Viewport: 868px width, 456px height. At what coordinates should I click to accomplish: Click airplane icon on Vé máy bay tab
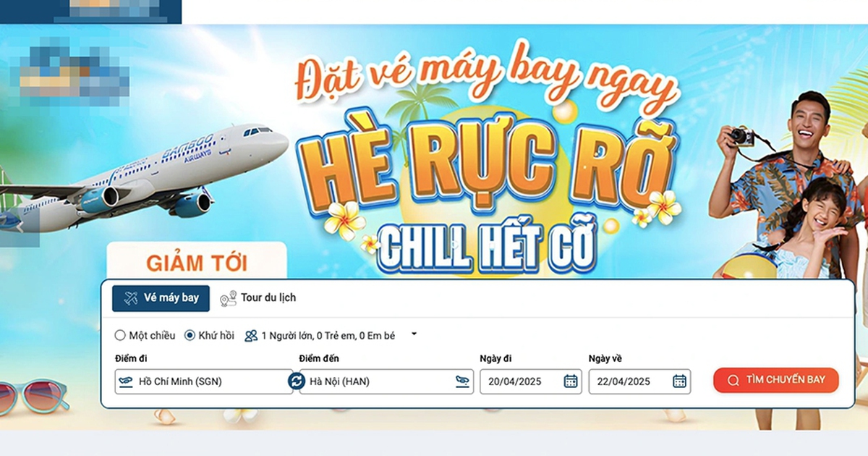131,298
